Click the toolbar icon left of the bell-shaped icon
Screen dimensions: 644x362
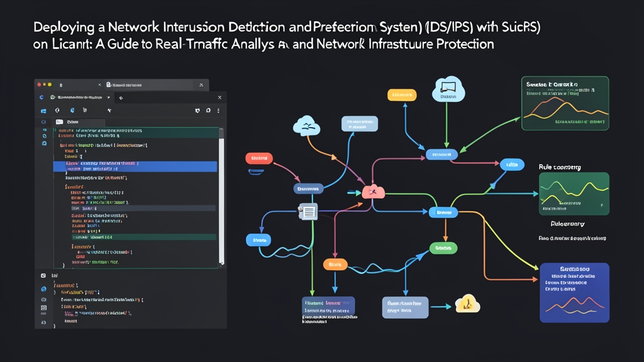click(197, 111)
